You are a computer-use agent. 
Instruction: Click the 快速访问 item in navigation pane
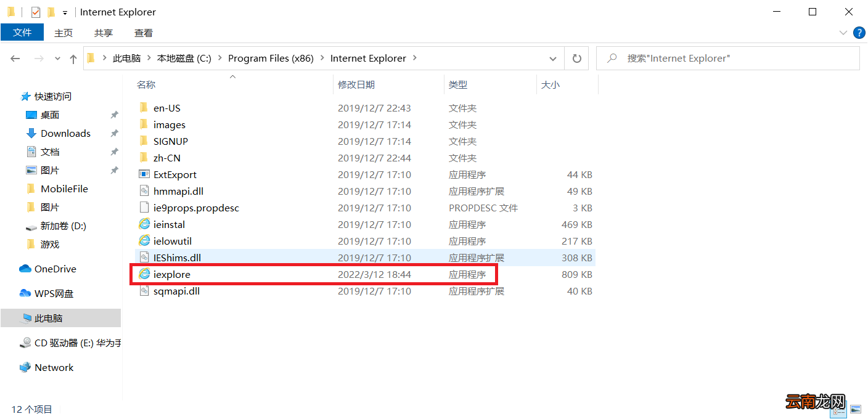[53, 96]
